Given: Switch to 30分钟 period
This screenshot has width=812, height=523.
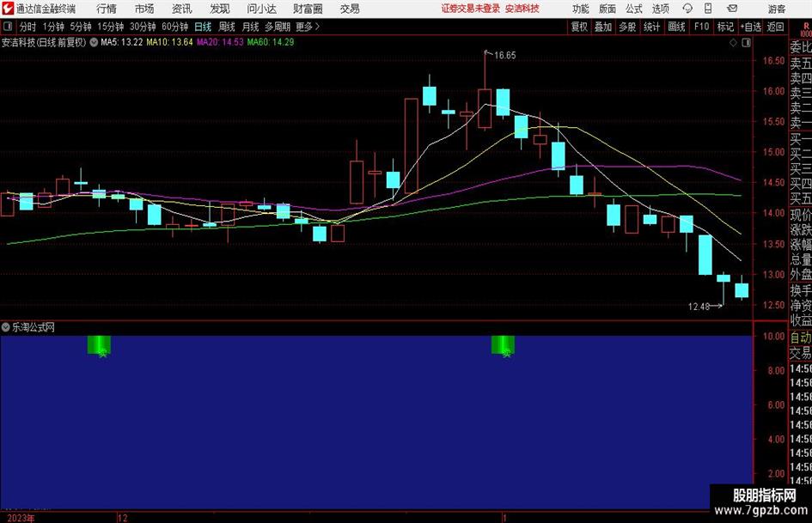Looking at the screenshot, I should (143, 27).
